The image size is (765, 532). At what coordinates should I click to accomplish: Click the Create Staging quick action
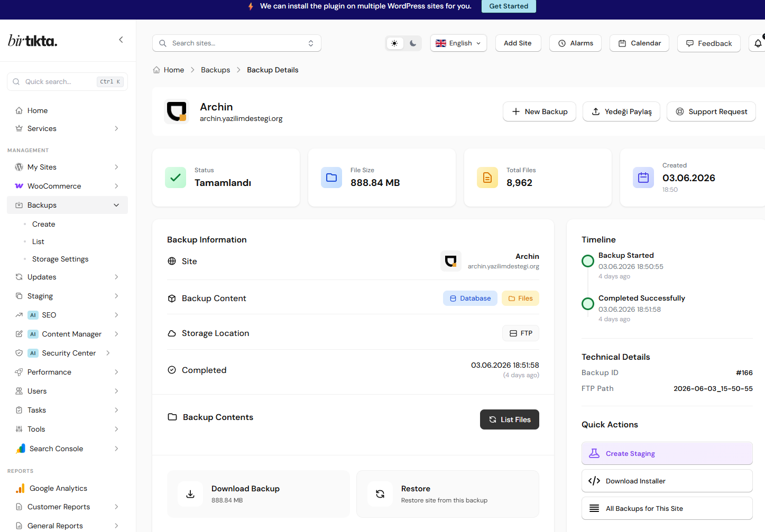coord(667,453)
